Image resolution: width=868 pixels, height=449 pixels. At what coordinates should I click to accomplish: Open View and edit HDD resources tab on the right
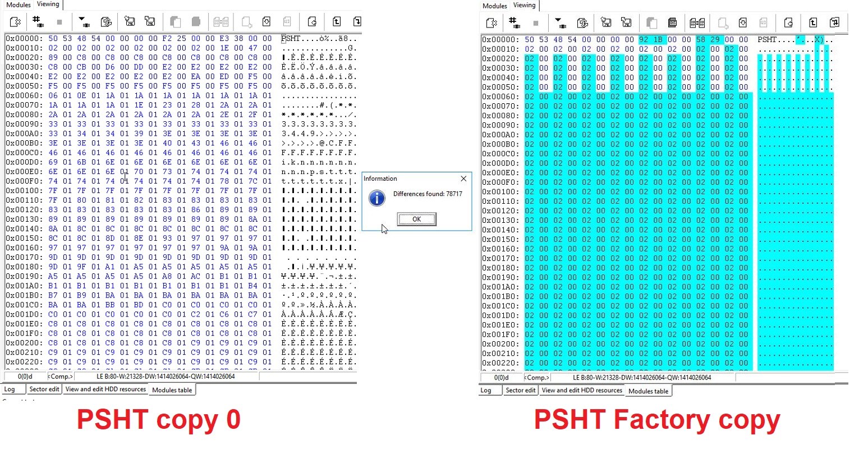[582, 390]
